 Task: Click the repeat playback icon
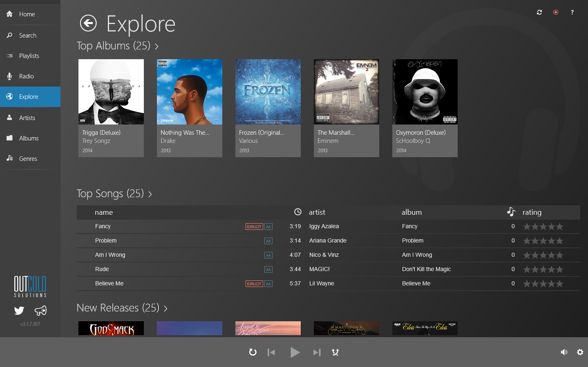(x=253, y=352)
